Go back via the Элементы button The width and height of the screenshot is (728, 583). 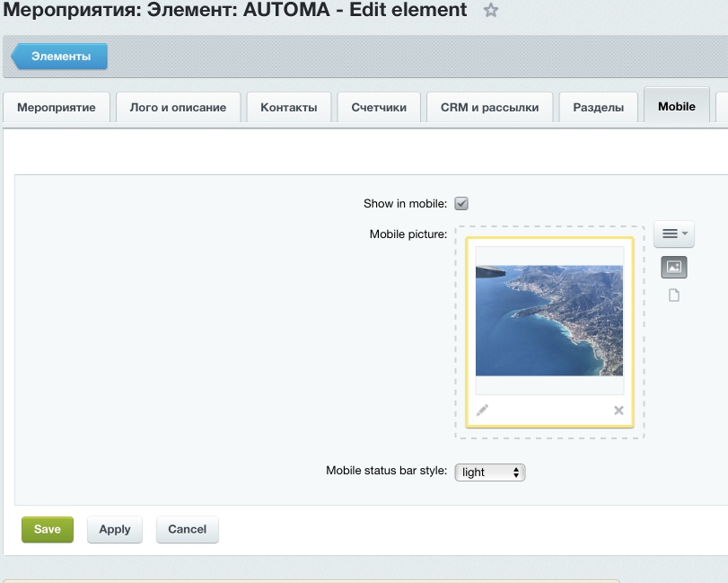[x=60, y=56]
